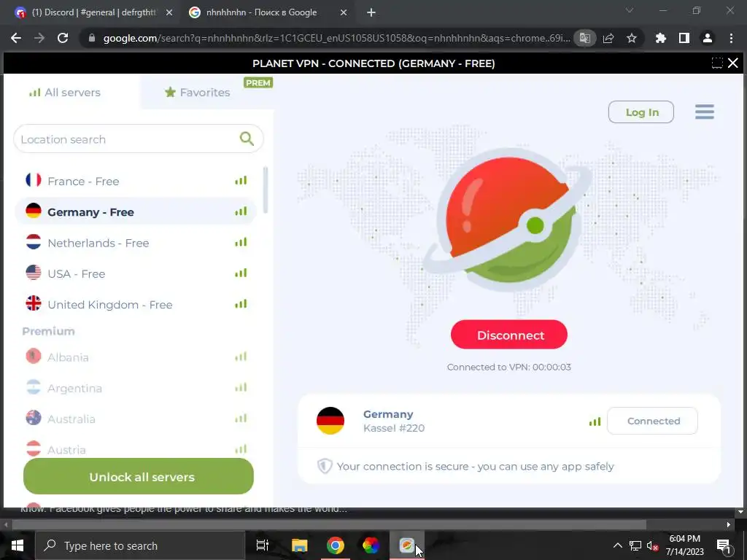Reload the page
This screenshot has width=747, height=560.
tap(63, 38)
